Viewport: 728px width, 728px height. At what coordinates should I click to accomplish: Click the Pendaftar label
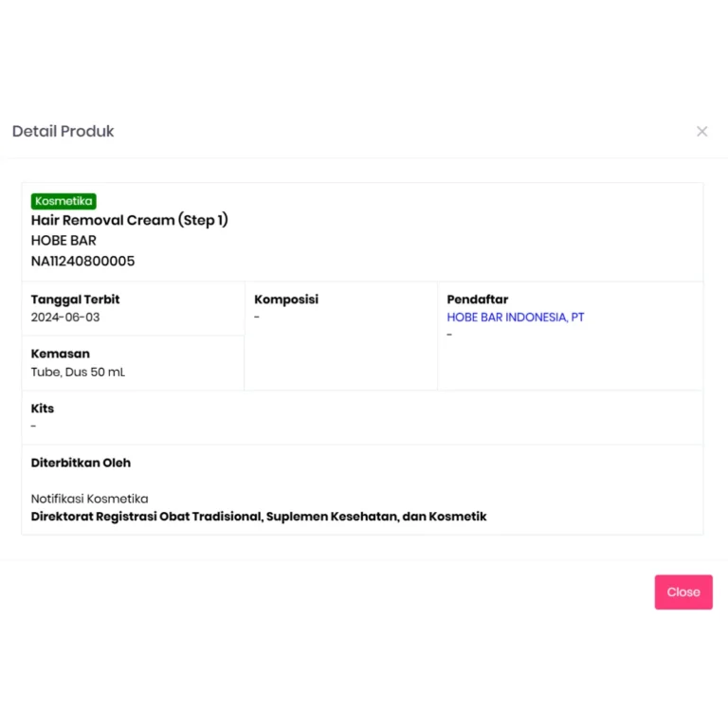pyautogui.click(x=478, y=300)
